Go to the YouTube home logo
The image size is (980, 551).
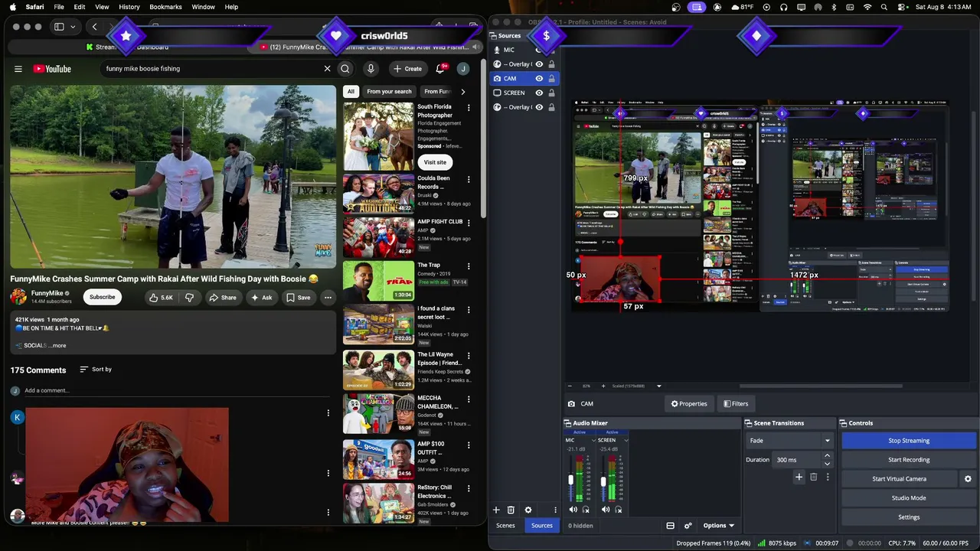[52, 69]
